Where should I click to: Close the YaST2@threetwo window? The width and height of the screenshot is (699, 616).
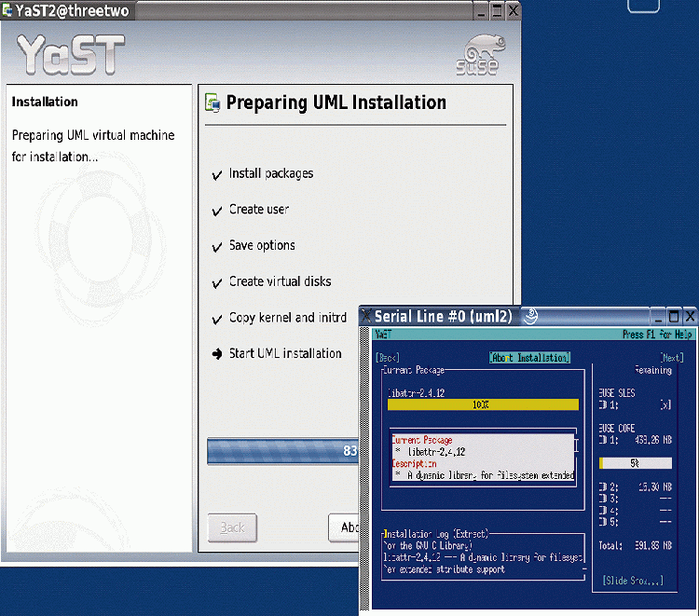tap(514, 10)
